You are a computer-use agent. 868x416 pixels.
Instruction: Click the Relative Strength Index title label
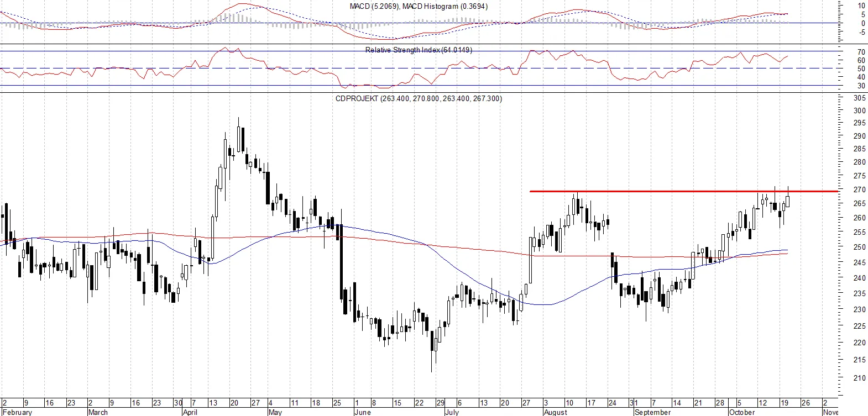[x=419, y=50]
